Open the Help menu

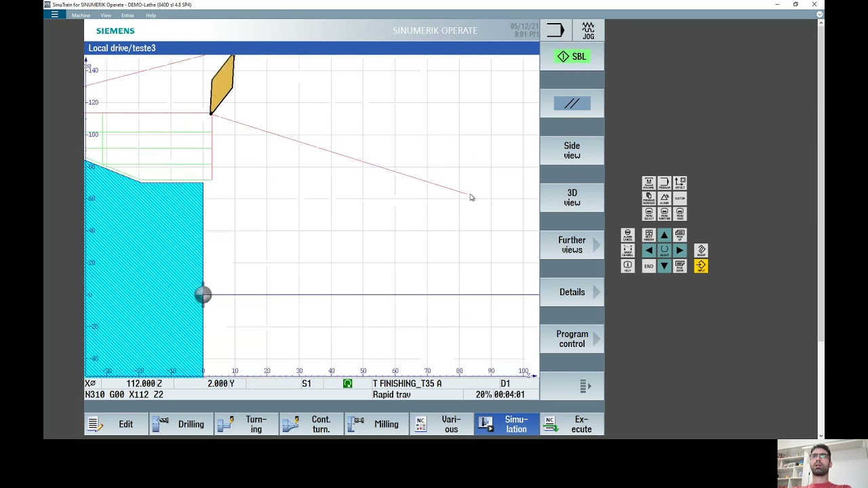coord(151,15)
